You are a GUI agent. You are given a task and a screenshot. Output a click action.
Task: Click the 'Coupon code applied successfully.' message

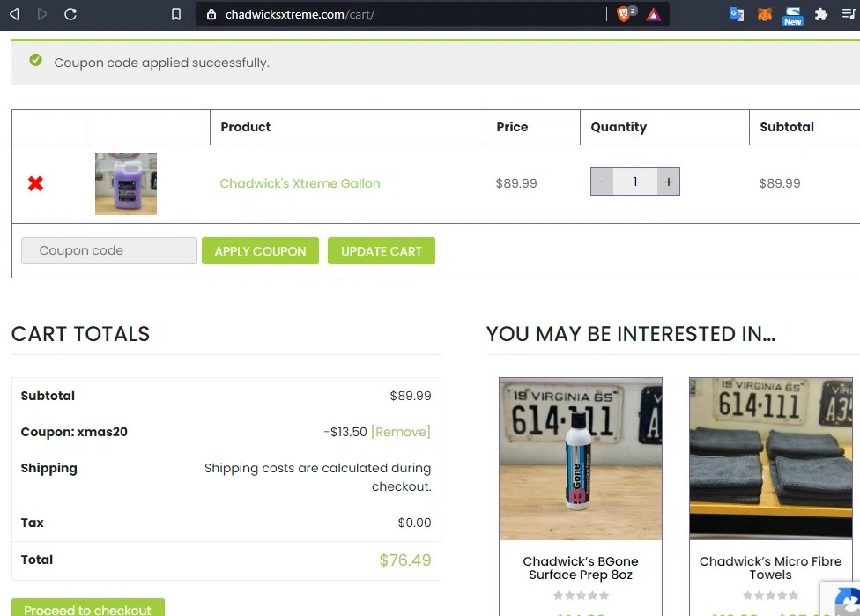(162, 63)
